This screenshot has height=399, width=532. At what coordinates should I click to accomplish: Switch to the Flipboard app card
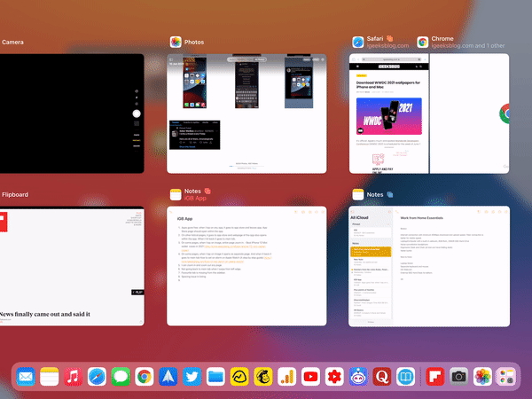click(72, 266)
